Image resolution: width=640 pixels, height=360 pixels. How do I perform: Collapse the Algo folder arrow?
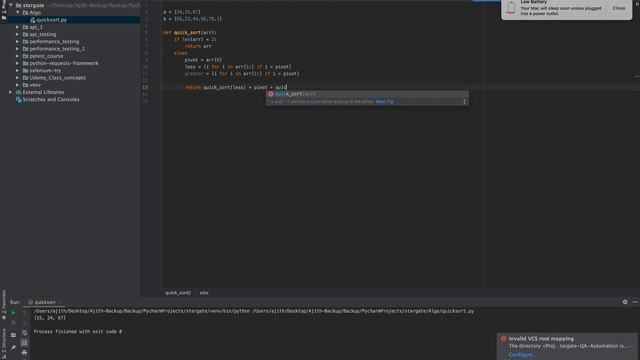18,13
